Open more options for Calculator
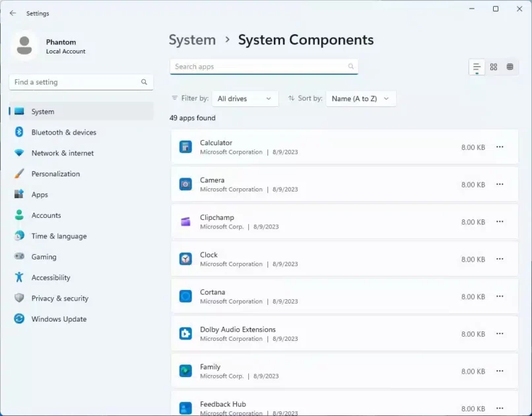This screenshot has height=416, width=532. (x=500, y=147)
